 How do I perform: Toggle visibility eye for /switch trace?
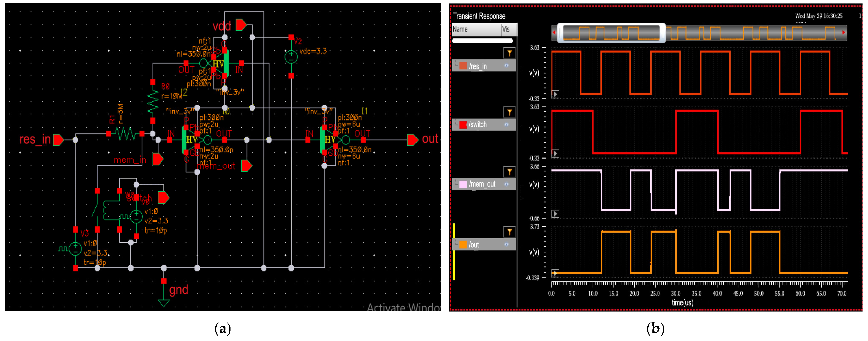506,125
